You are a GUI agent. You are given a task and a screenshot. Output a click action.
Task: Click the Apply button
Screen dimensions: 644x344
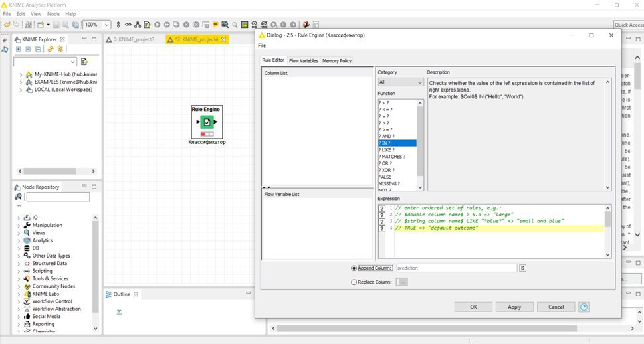[514, 307]
